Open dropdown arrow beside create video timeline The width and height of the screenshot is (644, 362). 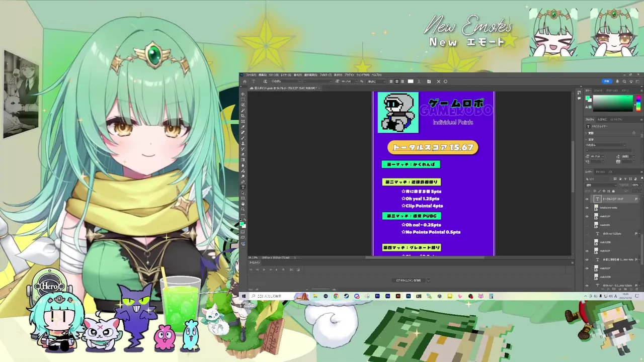tap(428, 281)
